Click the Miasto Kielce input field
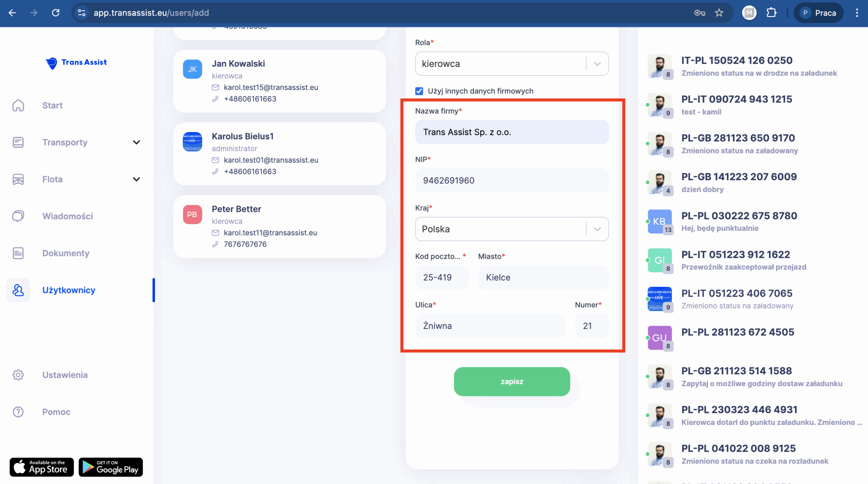The width and height of the screenshot is (868, 484). [543, 278]
